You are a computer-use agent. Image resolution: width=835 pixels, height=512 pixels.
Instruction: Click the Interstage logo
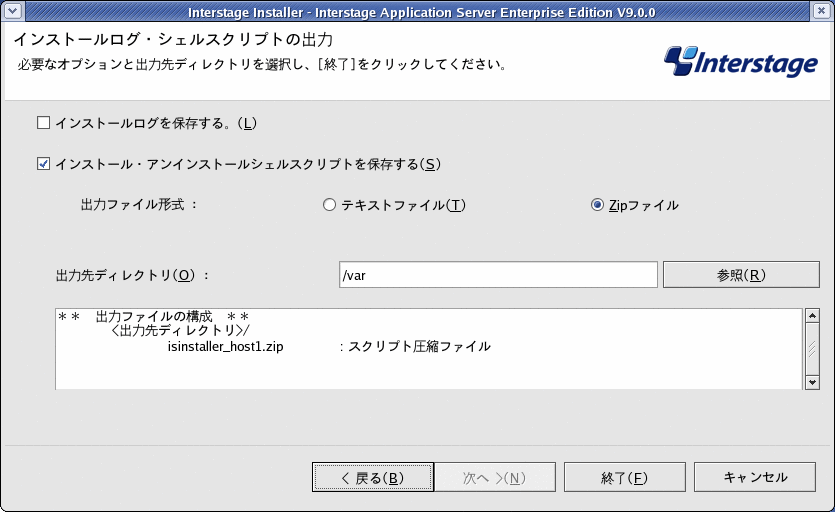pos(741,62)
